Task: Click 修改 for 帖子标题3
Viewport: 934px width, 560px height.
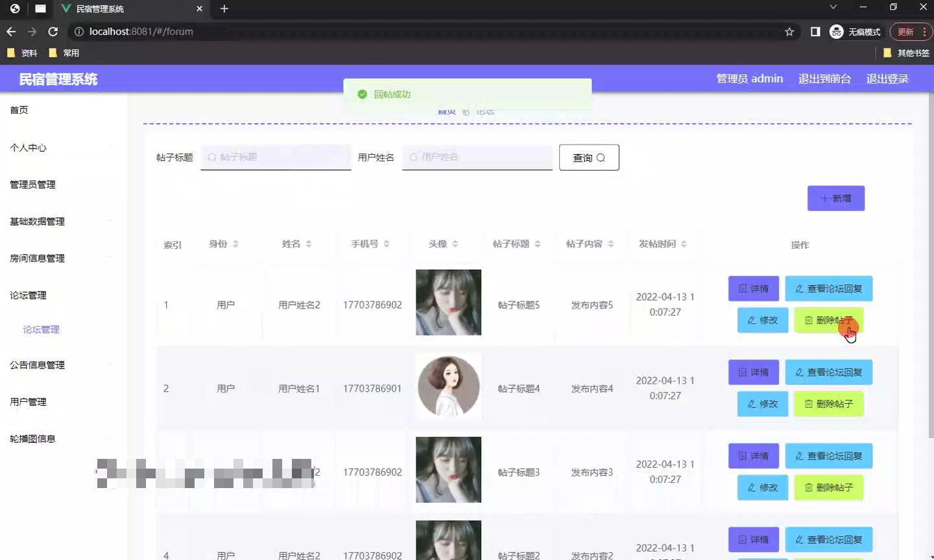Action: (763, 487)
